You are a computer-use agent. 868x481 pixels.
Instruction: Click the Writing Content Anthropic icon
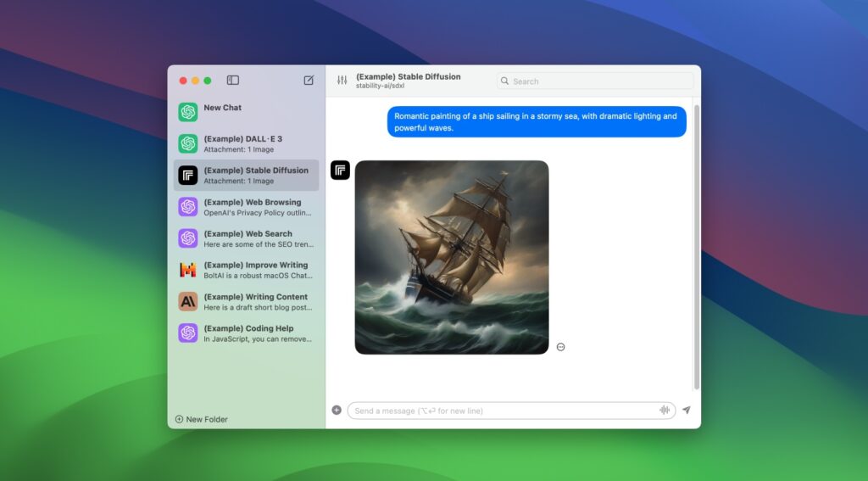click(188, 301)
